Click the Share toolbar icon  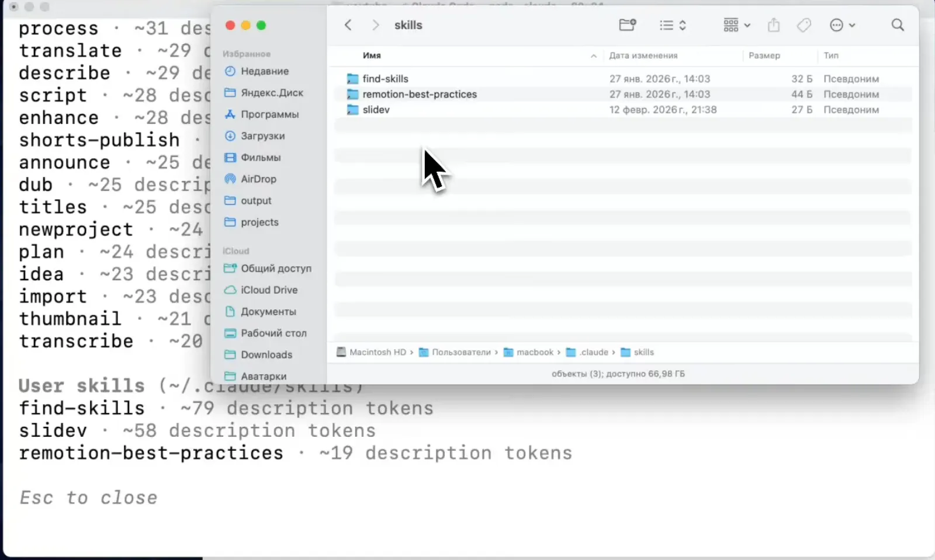point(774,25)
